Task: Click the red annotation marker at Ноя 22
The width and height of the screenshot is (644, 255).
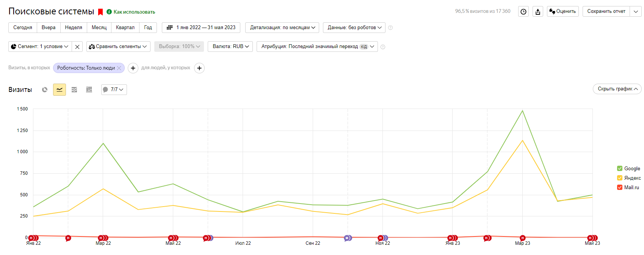Action: coord(380,238)
